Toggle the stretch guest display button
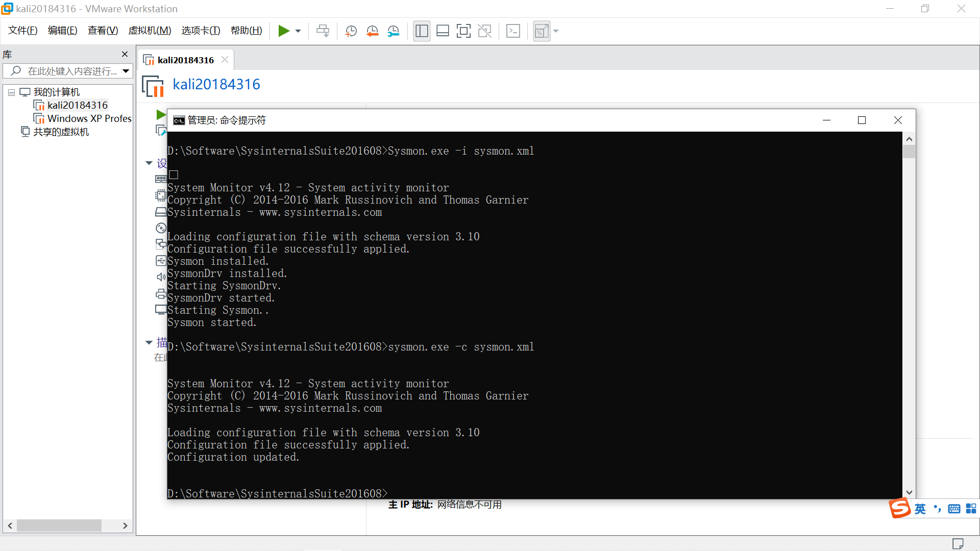 point(542,31)
